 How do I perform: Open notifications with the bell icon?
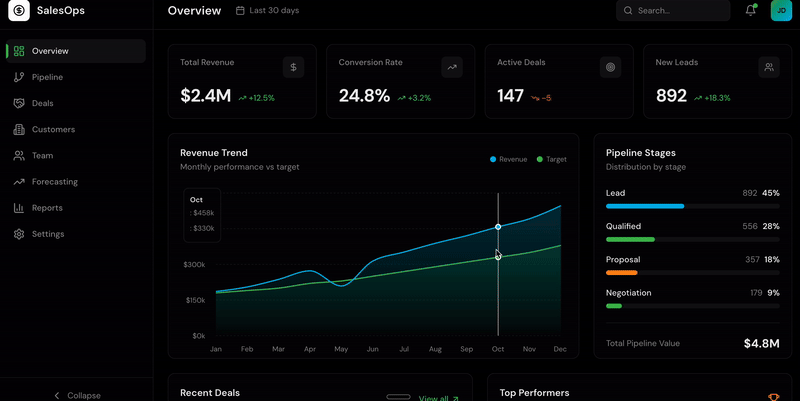(751, 11)
